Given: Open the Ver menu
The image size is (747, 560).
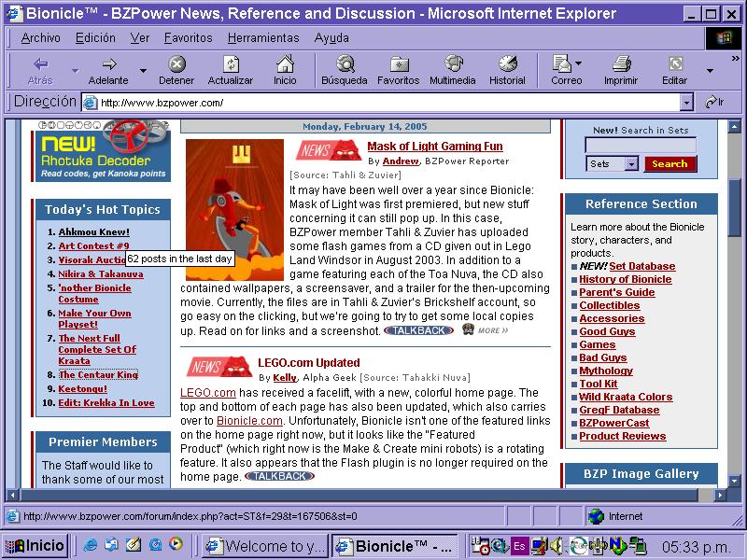Looking at the screenshot, I should pyautogui.click(x=139, y=37).
